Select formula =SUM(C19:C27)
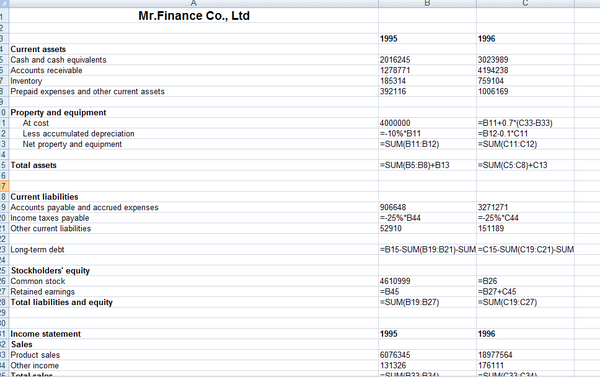This screenshot has width=600, height=377. tap(508, 302)
